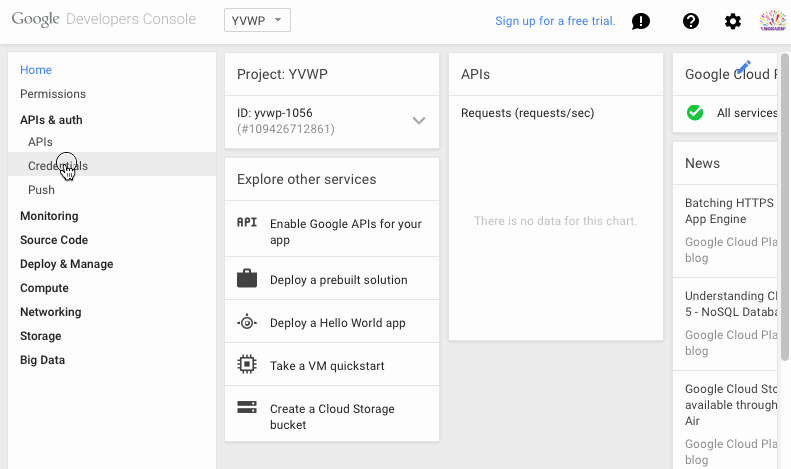This screenshot has height=469, width=791.
Task: Click the Requests (requests/sec) chart label
Action: pyautogui.click(x=528, y=113)
